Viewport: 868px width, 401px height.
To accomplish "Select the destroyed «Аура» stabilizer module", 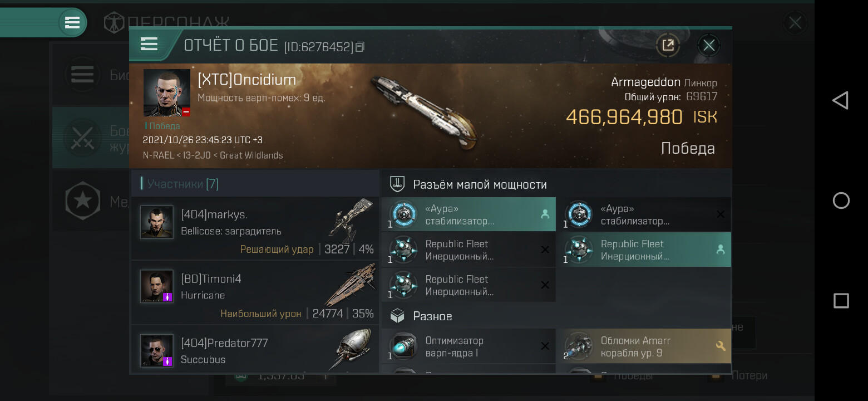I will pos(644,214).
